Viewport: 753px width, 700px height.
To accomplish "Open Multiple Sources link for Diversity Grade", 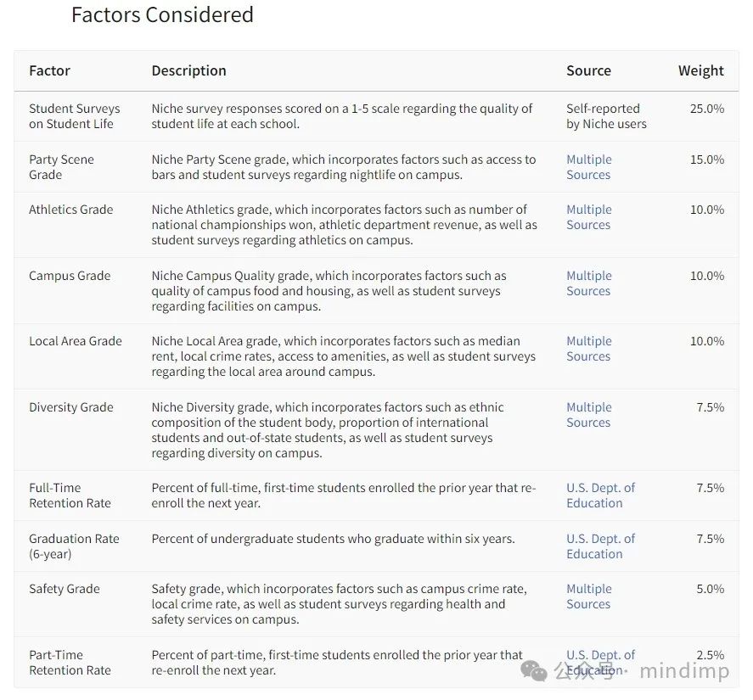I will [589, 415].
